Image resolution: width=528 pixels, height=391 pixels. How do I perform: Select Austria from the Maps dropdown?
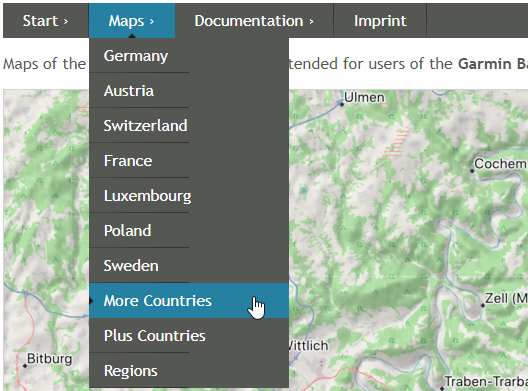pyautogui.click(x=189, y=91)
